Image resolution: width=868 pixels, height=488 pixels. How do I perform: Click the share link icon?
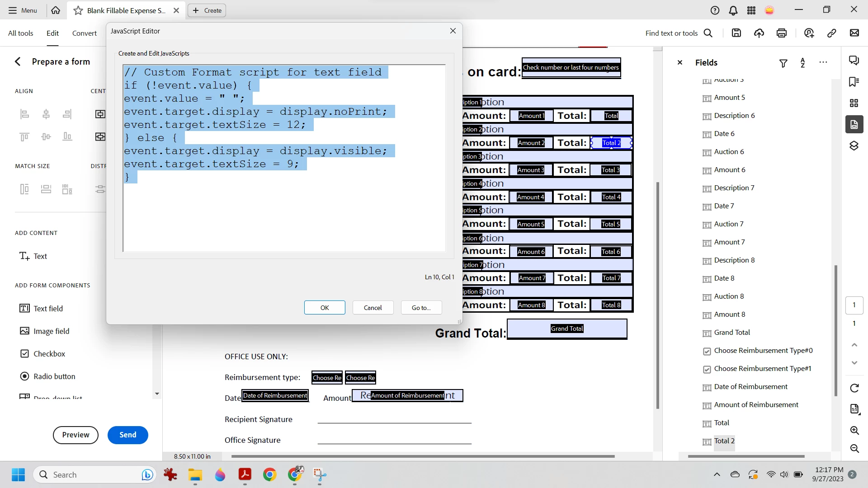[x=831, y=33]
